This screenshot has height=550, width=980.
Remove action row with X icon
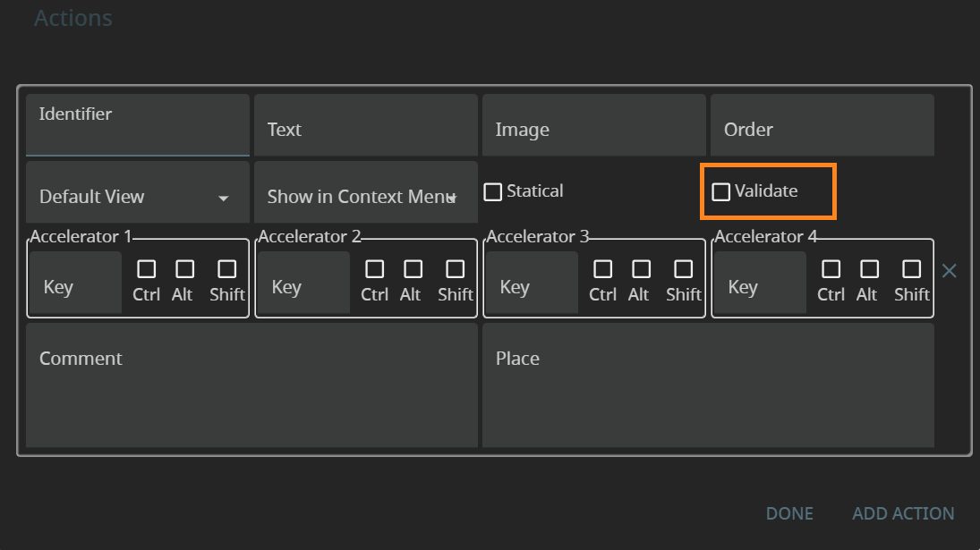pyautogui.click(x=950, y=271)
